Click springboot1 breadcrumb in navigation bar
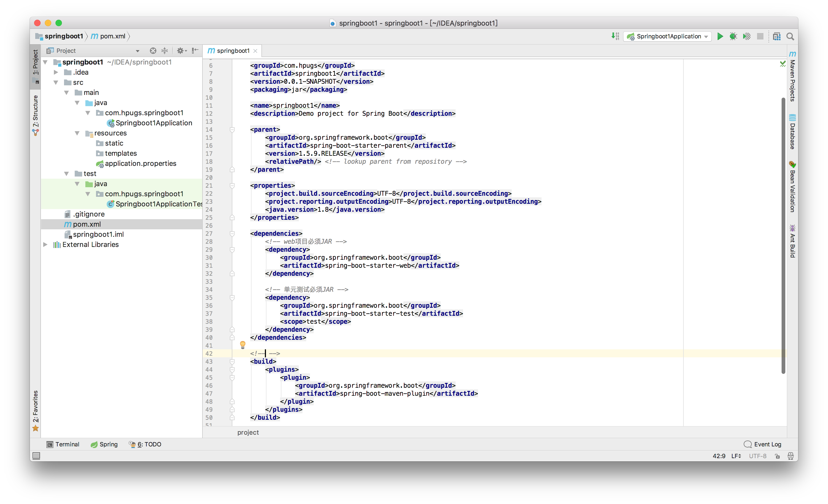The width and height of the screenshot is (828, 504). 60,36
